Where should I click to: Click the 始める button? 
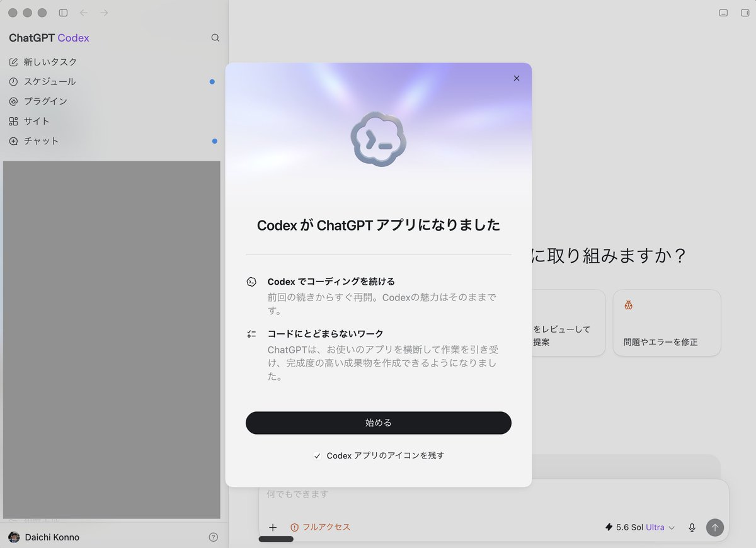tap(379, 423)
